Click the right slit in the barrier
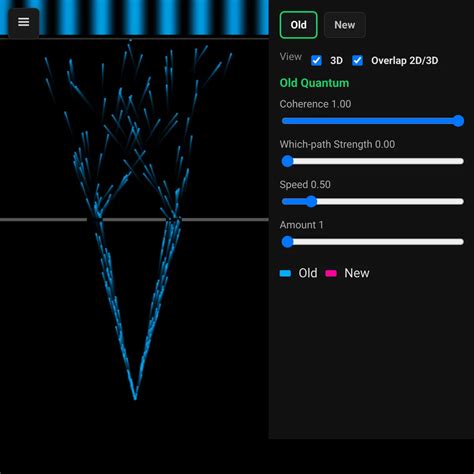The height and width of the screenshot is (474, 474). [174, 220]
